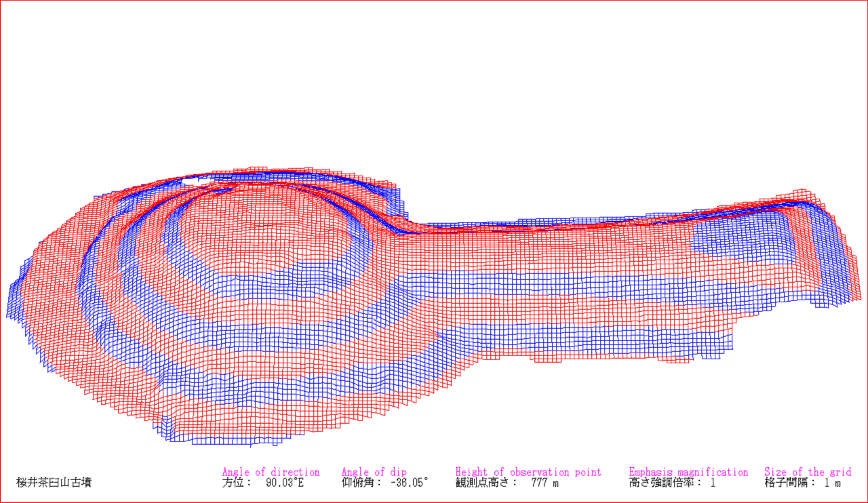Select the 方位 value 90.03°E
Screen dimensions: 868x503
click(284, 483)
